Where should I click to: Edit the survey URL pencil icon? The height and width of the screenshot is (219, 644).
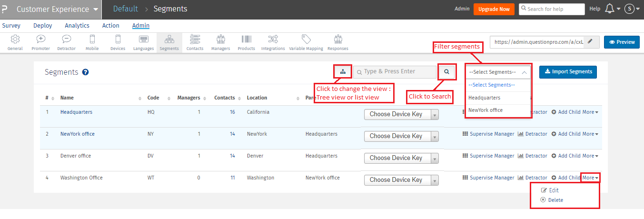tap(590, 42)
